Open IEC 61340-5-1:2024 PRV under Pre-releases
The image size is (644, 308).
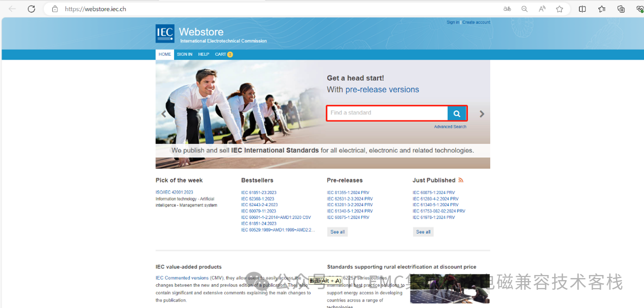click(350, 211)
